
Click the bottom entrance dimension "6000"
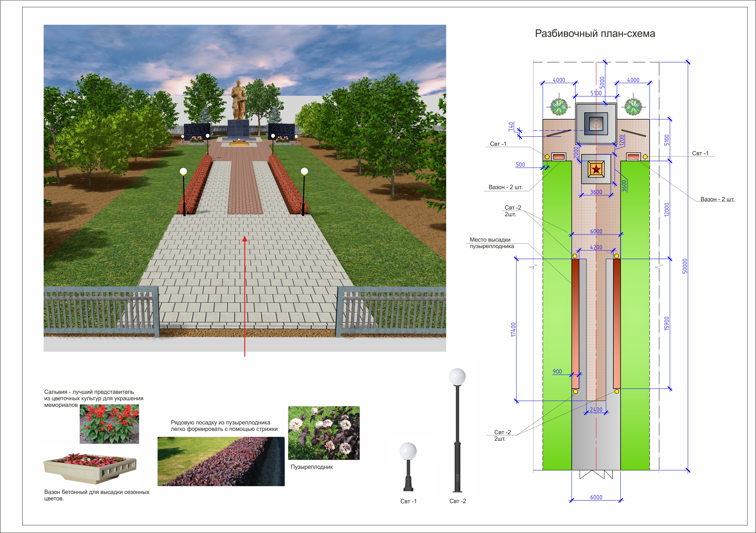pyautogui.click(x=596, y=497)
